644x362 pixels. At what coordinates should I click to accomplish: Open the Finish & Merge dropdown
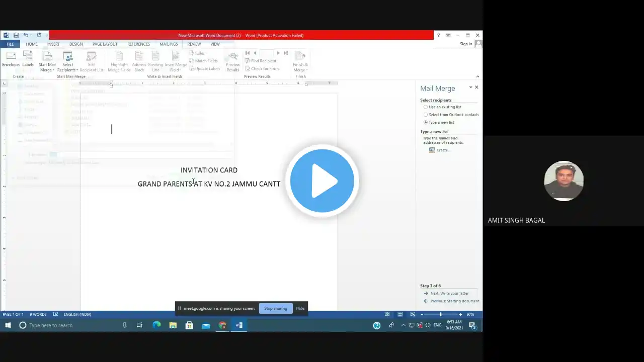(300, 62)
